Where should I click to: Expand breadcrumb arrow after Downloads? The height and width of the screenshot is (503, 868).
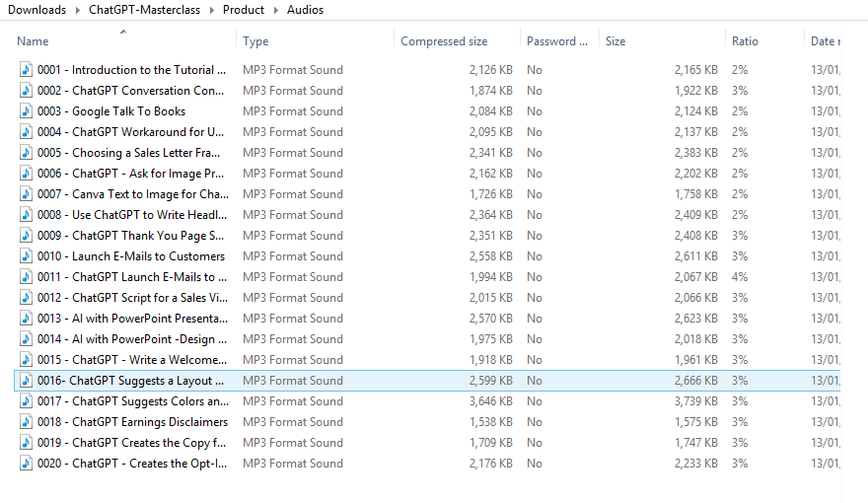[78, 10]
